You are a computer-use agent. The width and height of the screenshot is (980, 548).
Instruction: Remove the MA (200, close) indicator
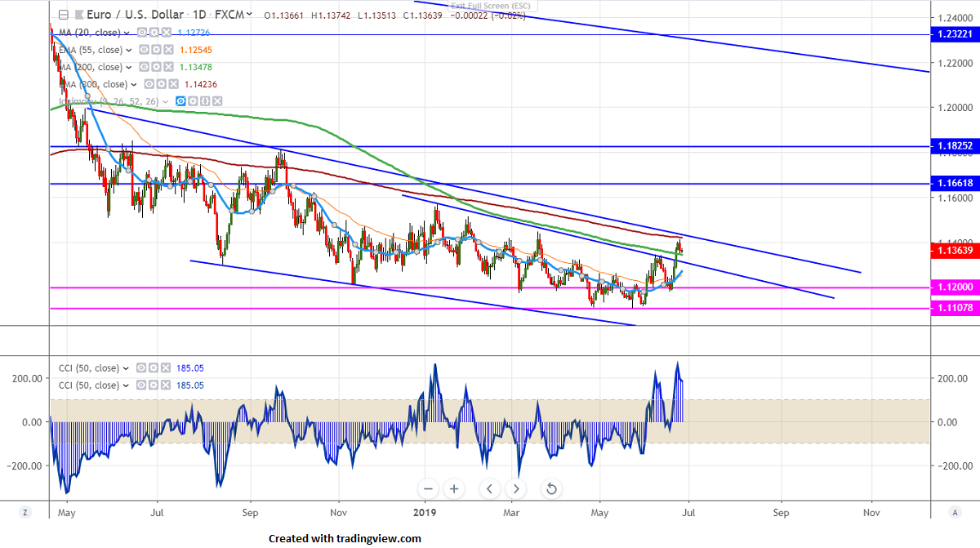(x=168, y=67)
